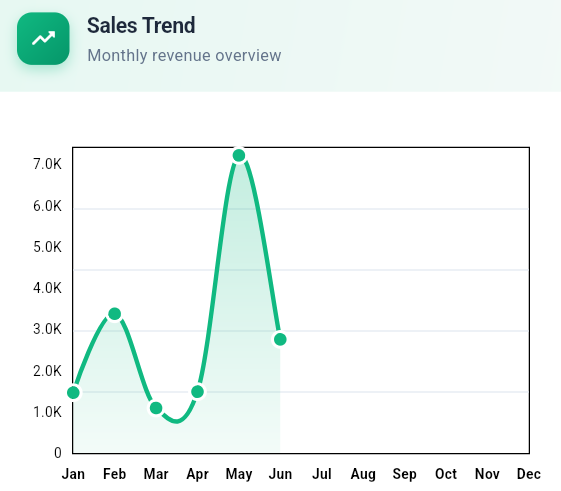Click the Aug x-axis label
Screen dimensions: 561x491
point(363,474)
